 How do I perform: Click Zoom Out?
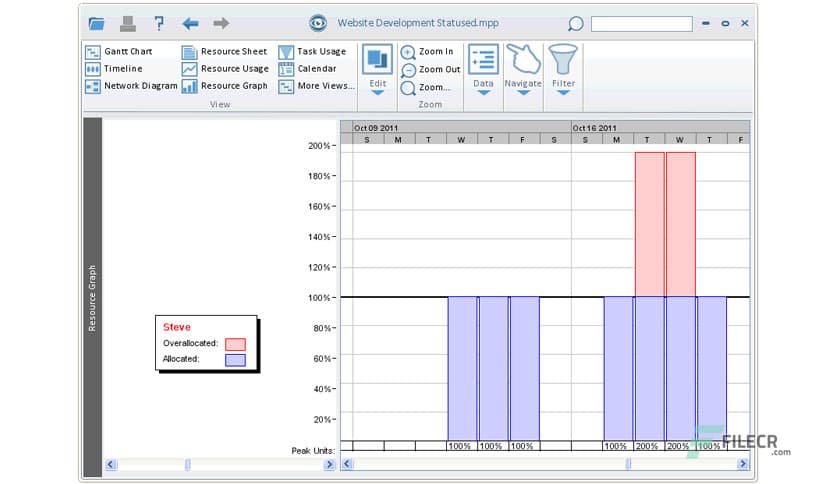(430, 69)
